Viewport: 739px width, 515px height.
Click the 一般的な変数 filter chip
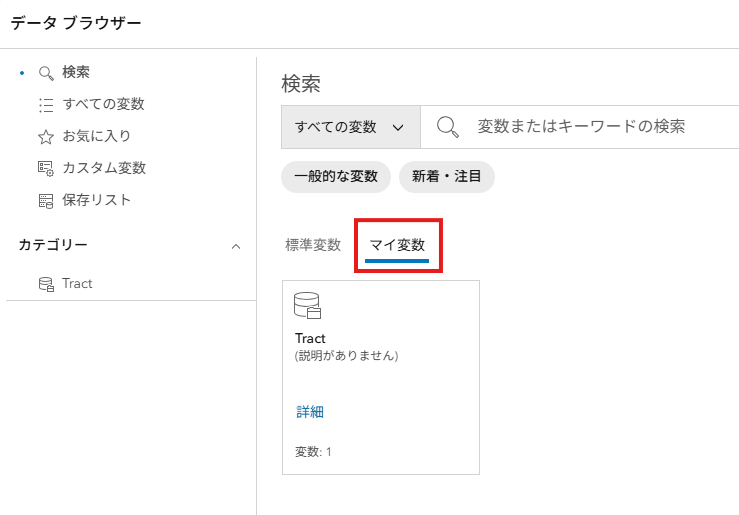click(x=336, y=177)
